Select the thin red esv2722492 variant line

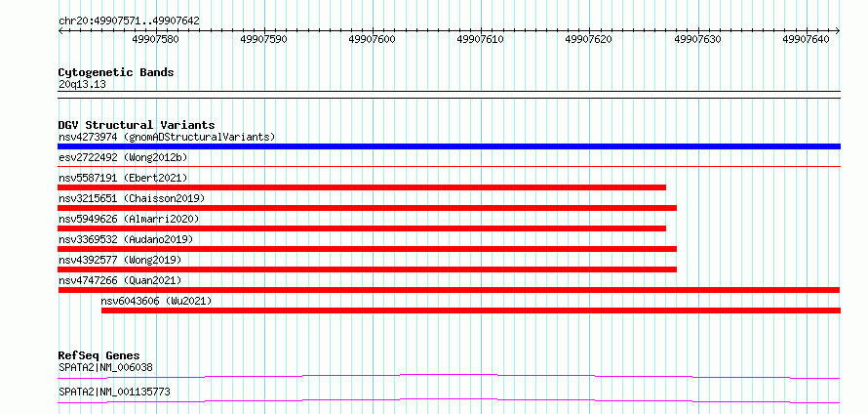point(449,166)
